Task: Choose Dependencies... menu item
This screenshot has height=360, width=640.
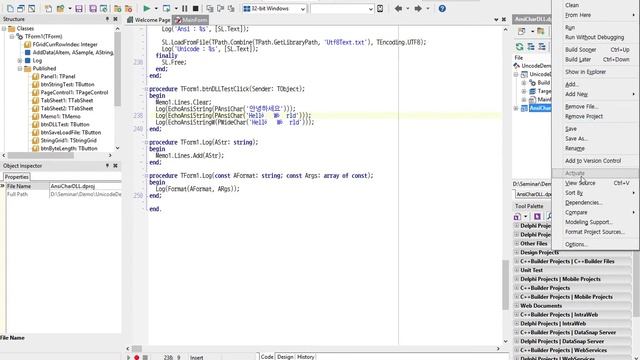Action: 594,202
